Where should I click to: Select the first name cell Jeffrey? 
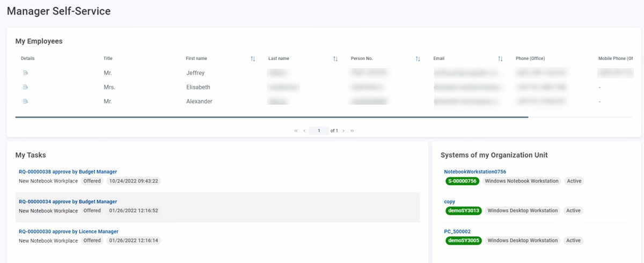[195, 72]
